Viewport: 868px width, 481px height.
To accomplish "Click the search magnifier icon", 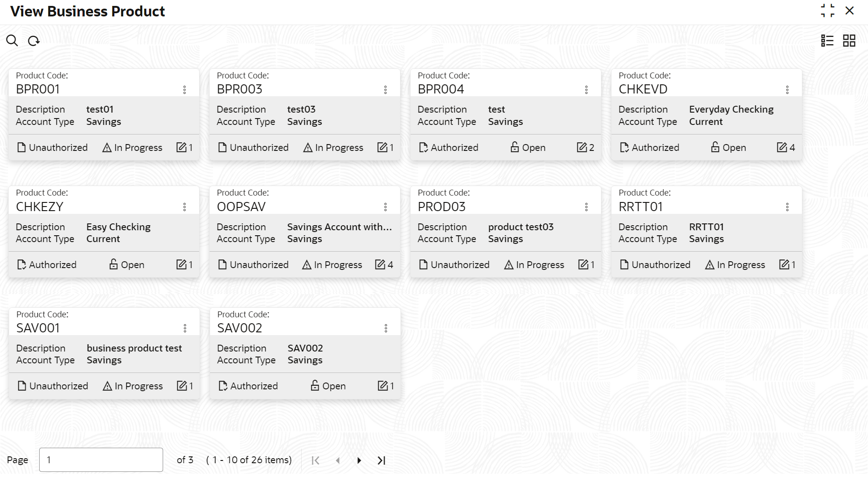I will pyautogui.click(x=12, y=41).
